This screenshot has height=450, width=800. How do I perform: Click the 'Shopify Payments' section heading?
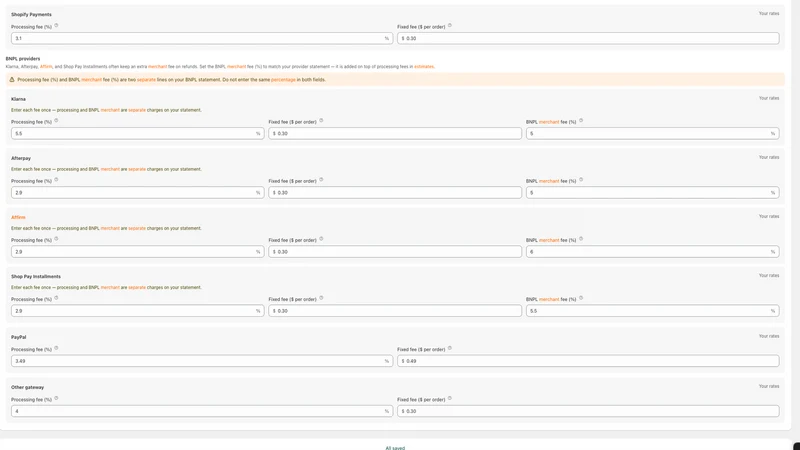31,14
